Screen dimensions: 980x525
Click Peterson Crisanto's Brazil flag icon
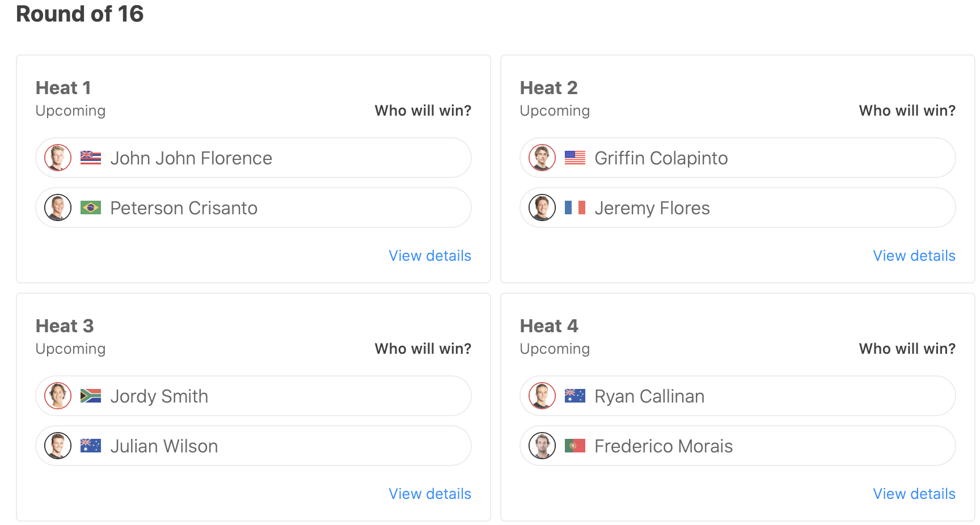click(x=91, y=208)
